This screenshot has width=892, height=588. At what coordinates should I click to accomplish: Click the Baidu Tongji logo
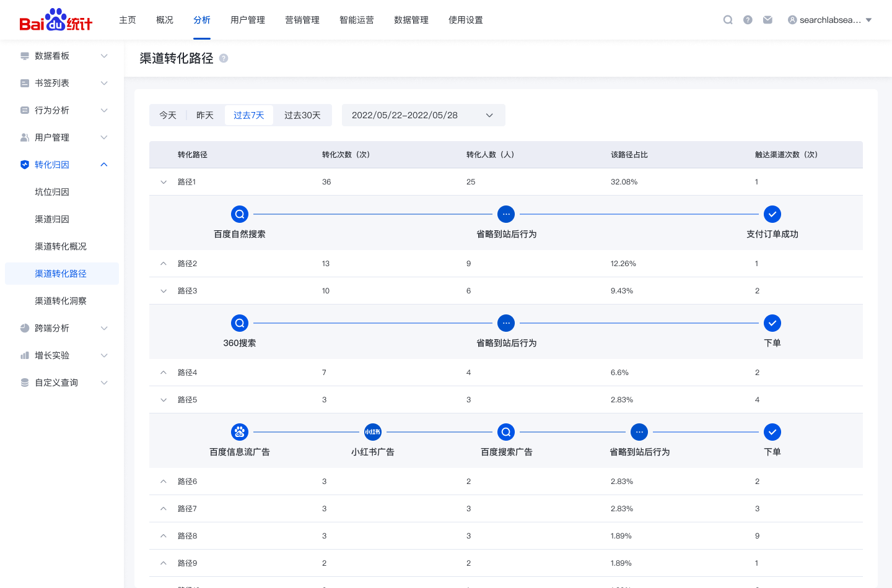(x=56, y=20)
